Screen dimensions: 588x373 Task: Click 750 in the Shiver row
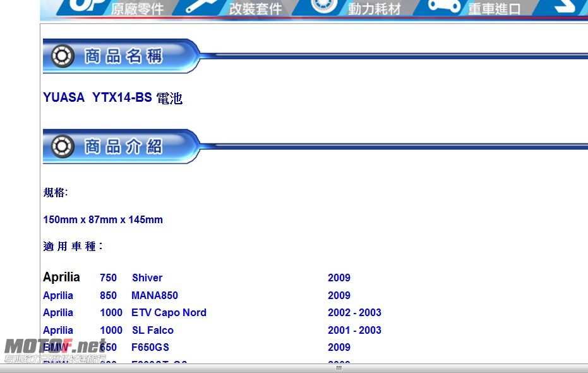point(108,278)
